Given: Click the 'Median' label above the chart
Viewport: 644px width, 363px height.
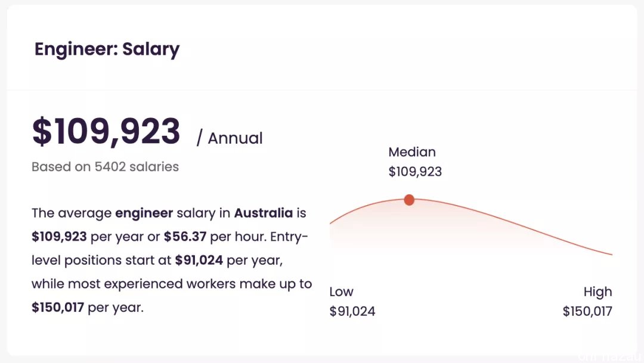Looking at the screenshot, I should point(412,152).
